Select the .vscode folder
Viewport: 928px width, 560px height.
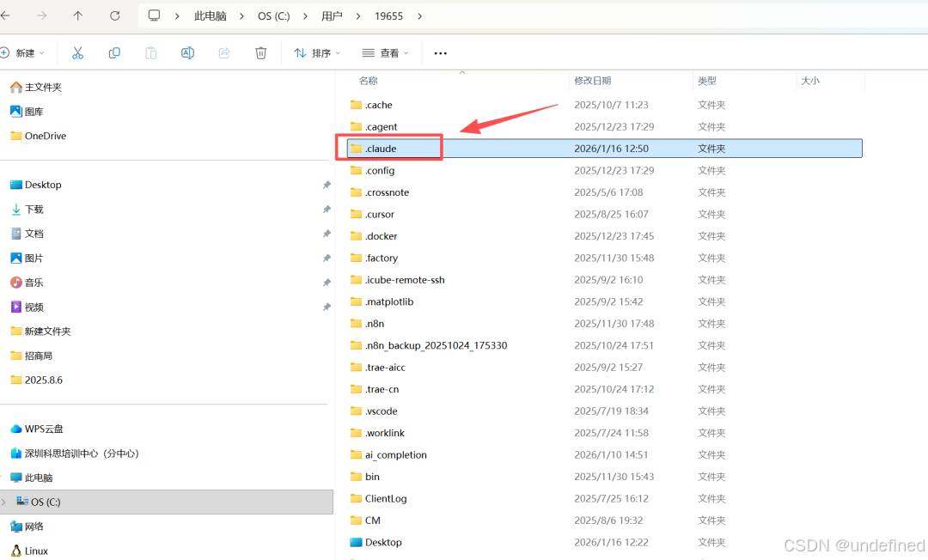click(374, 411)
